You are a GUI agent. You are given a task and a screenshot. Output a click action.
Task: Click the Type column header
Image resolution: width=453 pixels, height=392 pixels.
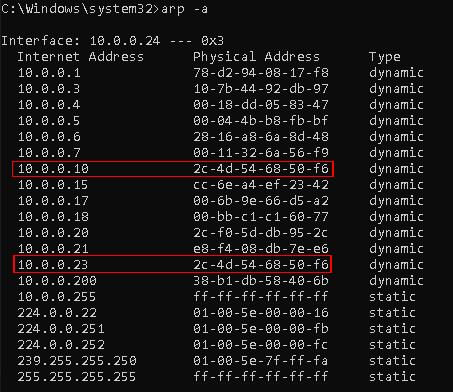(x=385, y=57)
